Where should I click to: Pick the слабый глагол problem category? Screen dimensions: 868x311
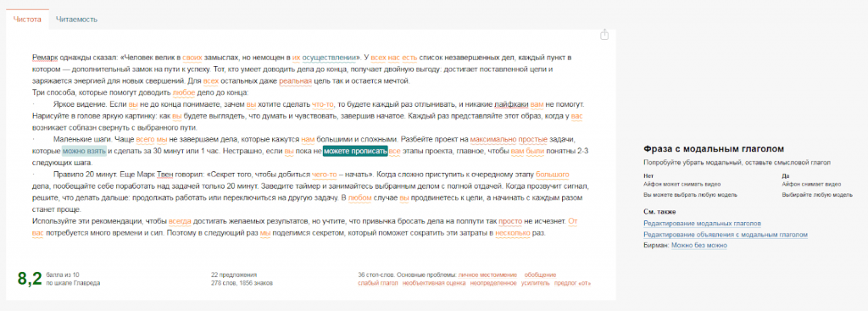point(378,283)
